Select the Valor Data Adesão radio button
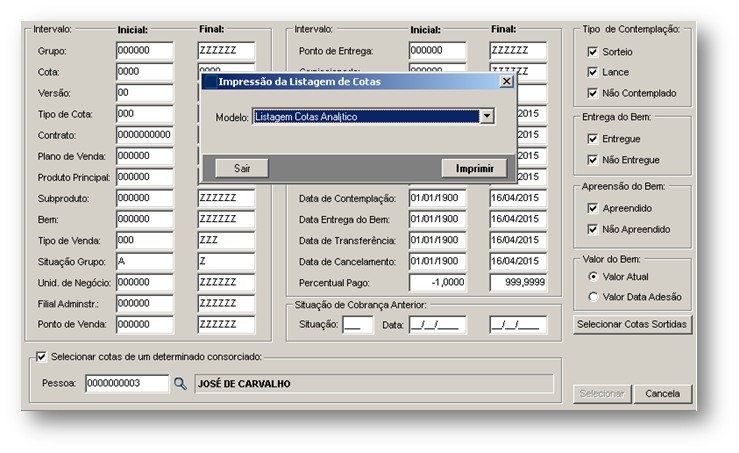Image resolution: width=739 pixels, height=453 pixels. point(593,297)
